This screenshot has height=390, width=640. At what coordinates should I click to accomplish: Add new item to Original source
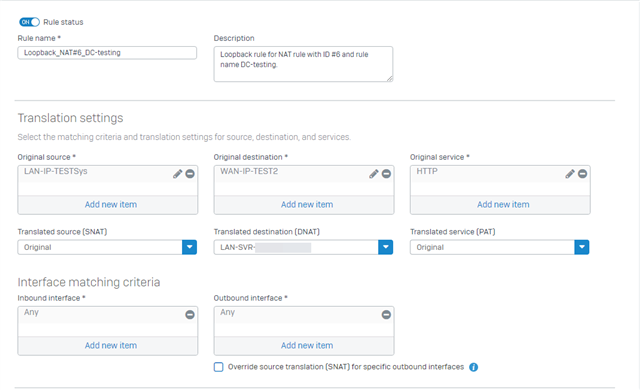pos(111,204)
